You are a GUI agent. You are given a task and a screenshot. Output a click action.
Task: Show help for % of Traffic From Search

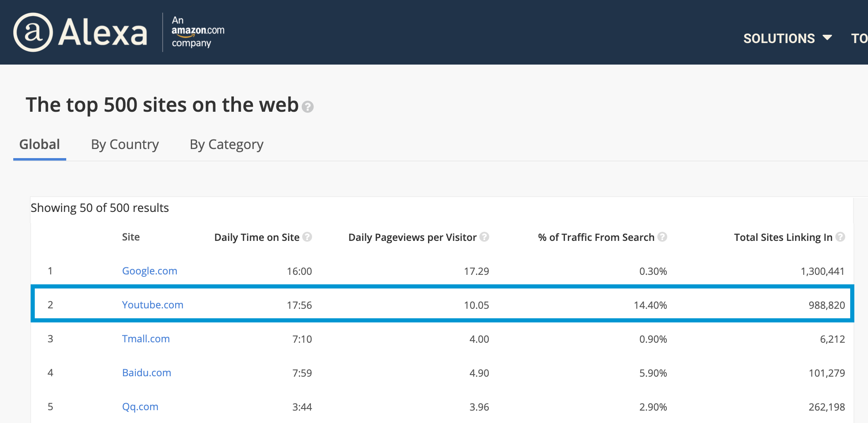(662, 237)
